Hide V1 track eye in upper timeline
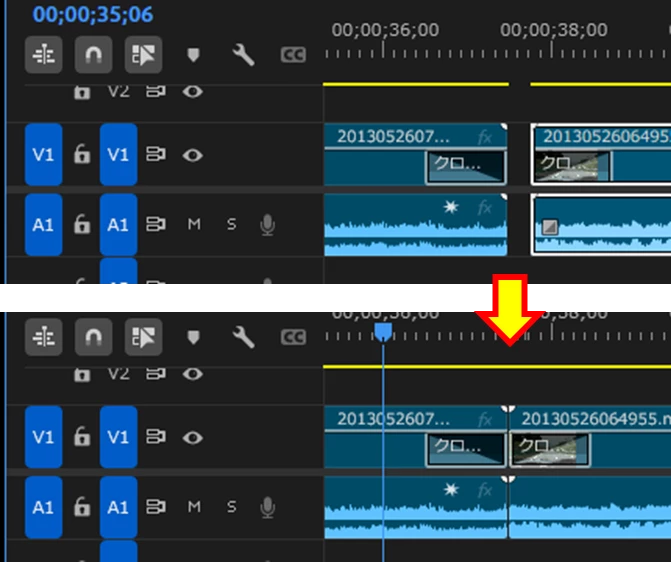The height and width of the screenshot is (562, 671). (x=193, y=155)
